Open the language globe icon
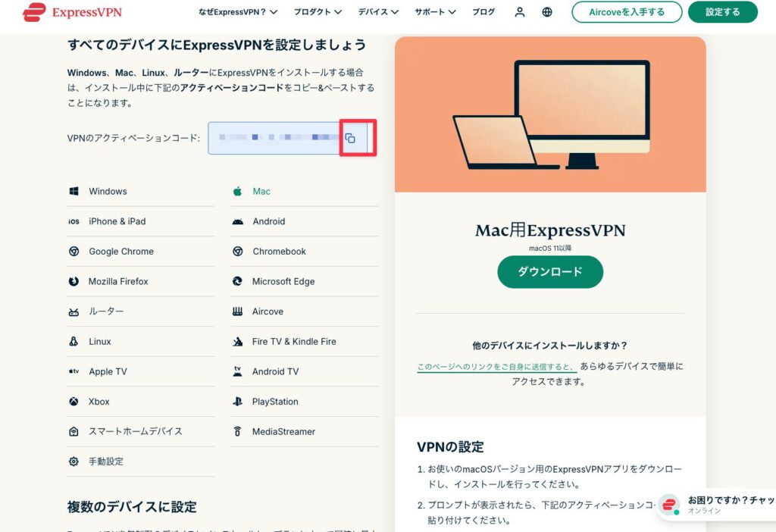Screen dimensions: 776x532 click(x=547, y=13)
